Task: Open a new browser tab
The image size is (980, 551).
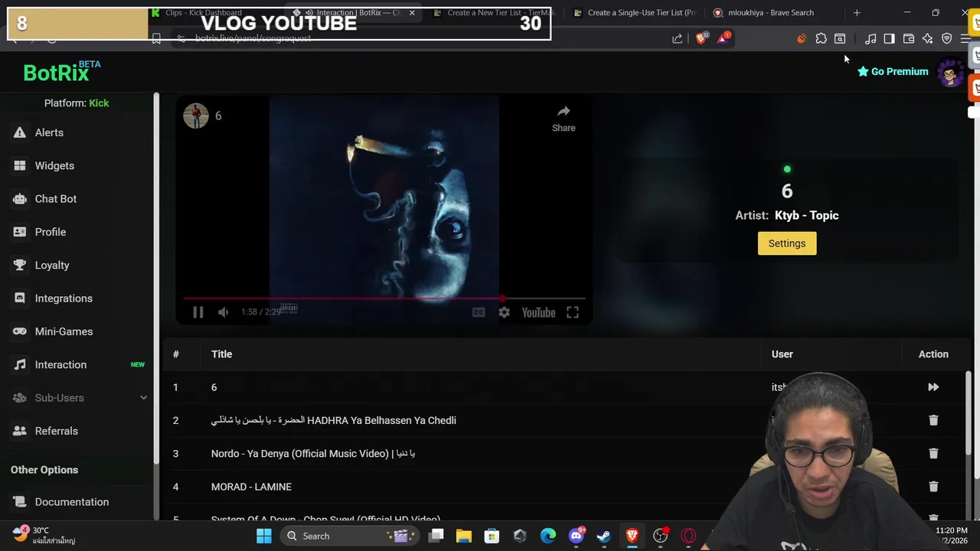Action: (x=857, y=12)
